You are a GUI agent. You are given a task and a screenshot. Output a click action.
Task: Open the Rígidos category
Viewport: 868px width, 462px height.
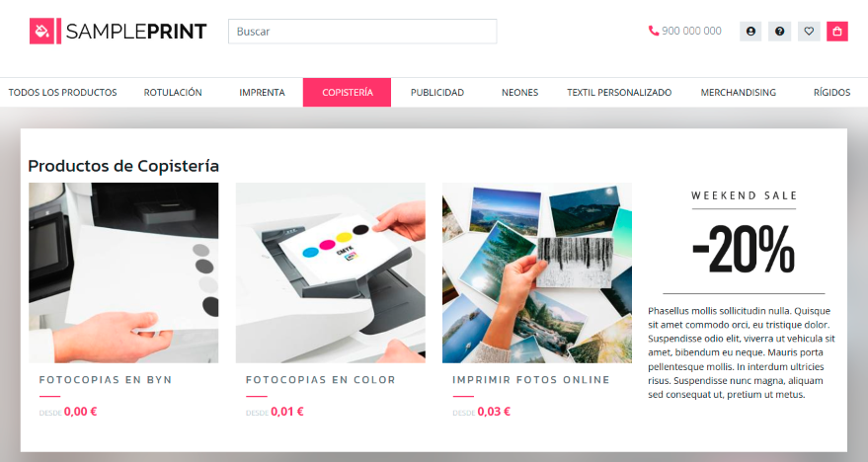point(831,93)
